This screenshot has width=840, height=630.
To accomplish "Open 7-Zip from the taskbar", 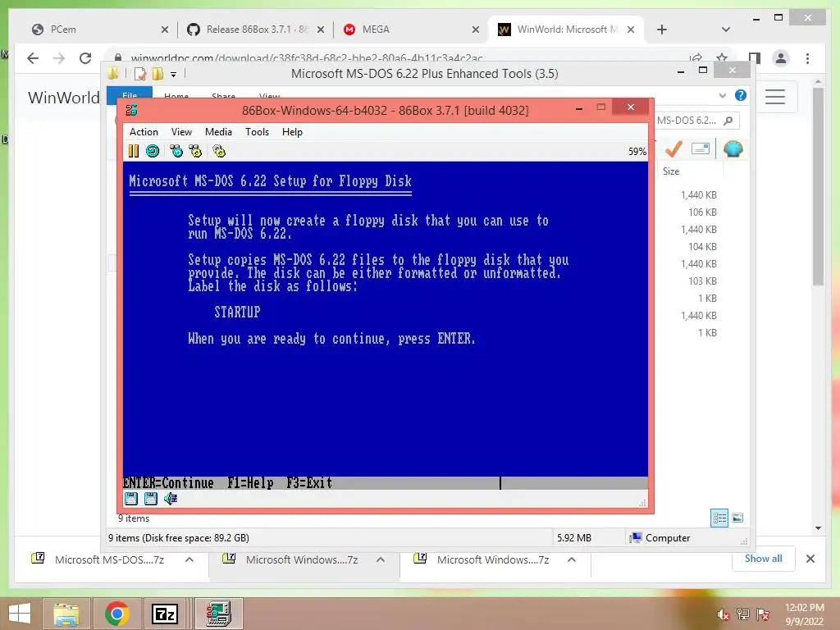I will [164, 614].
